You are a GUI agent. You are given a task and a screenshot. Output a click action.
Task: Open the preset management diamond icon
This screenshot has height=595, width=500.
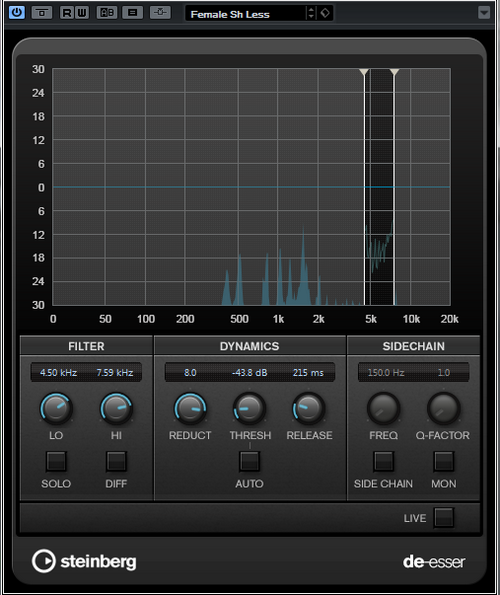pyautogui.click(x=325, y=13)
